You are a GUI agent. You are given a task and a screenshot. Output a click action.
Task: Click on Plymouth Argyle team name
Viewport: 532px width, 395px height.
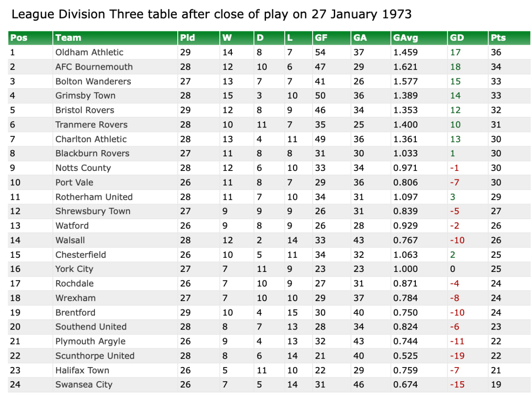(x=90, y=341)
